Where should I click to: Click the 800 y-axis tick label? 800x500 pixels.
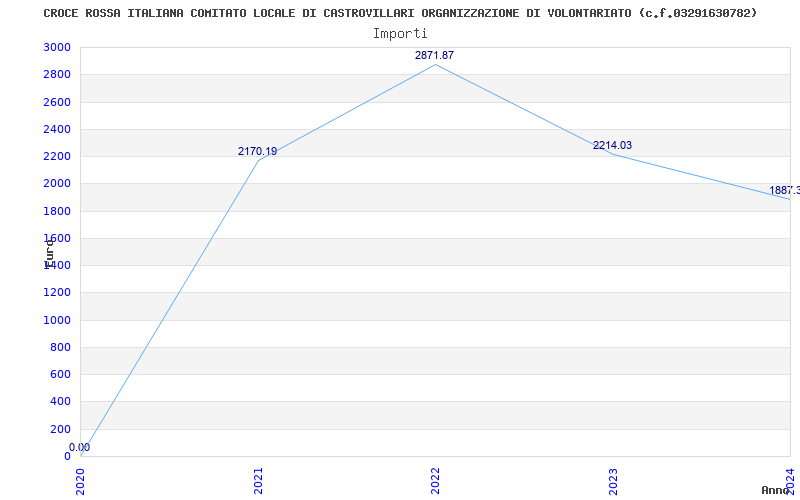[60, 347]
